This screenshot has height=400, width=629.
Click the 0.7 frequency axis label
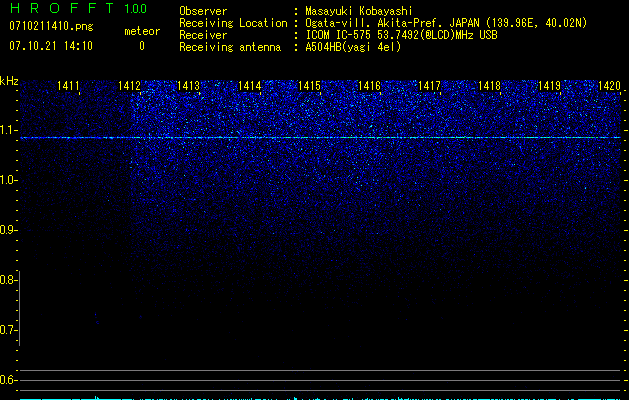pyautogui.click(x=7, y=330)
